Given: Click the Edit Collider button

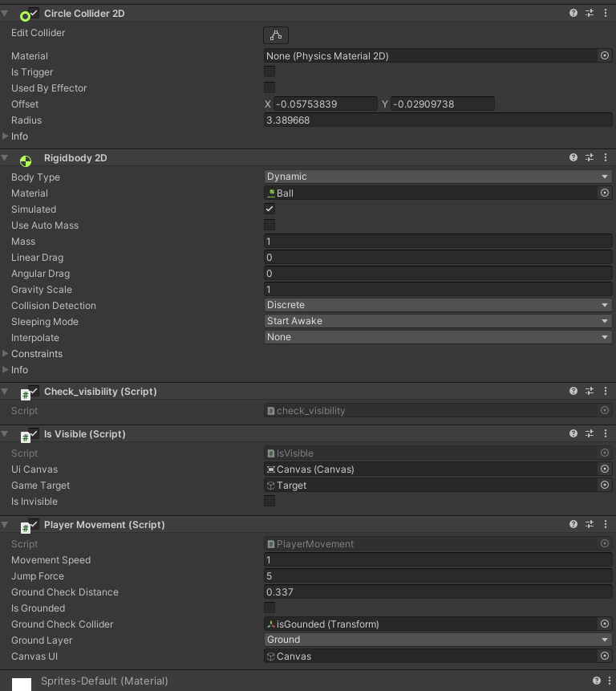Looking at the screenshot, I should (x=276, y=35).
